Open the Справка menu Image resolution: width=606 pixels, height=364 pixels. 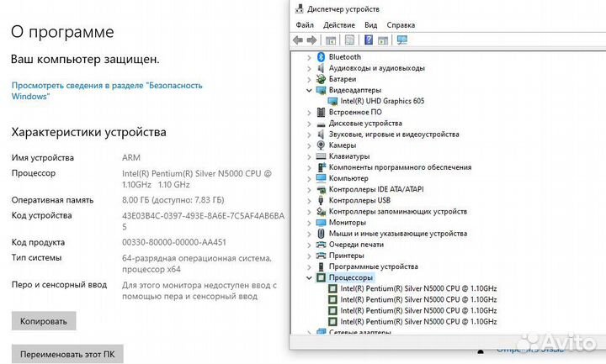click(x=401, y=25)
